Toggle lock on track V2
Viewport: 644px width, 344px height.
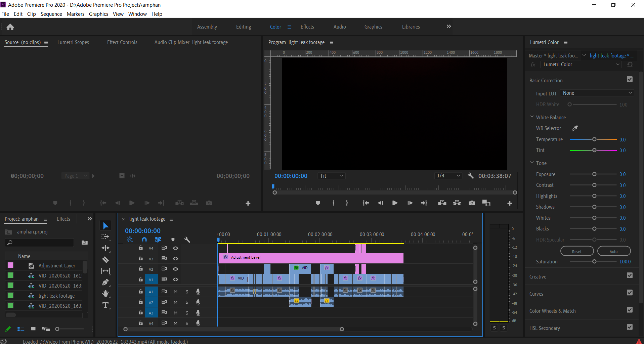click(x=141, y=269)
